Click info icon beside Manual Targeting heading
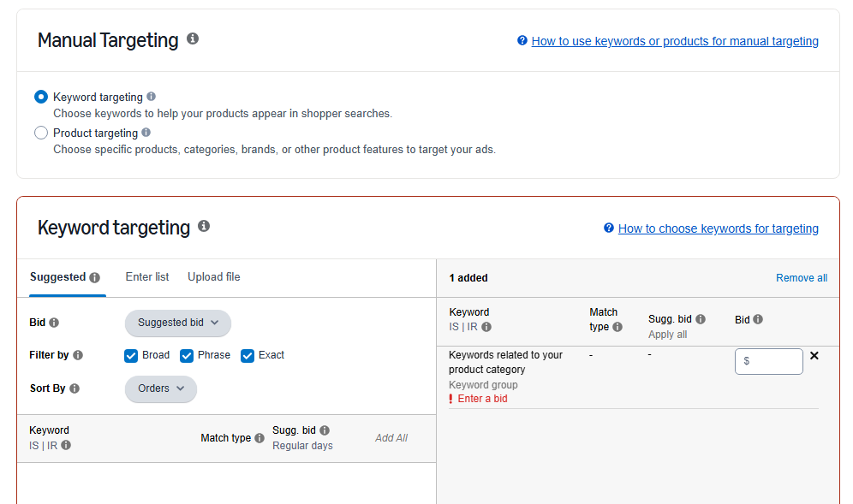This screenshot has height=504, width=853. click(193, 39)
